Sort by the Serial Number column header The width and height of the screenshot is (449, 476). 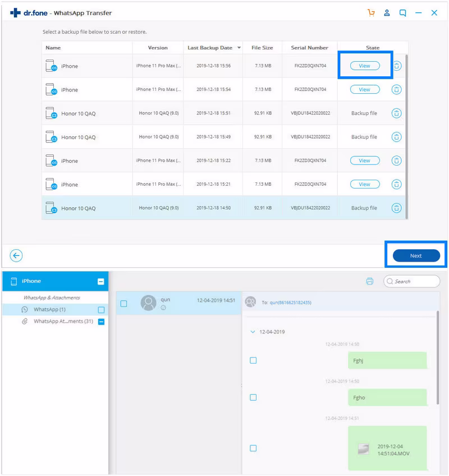(309, 48)
